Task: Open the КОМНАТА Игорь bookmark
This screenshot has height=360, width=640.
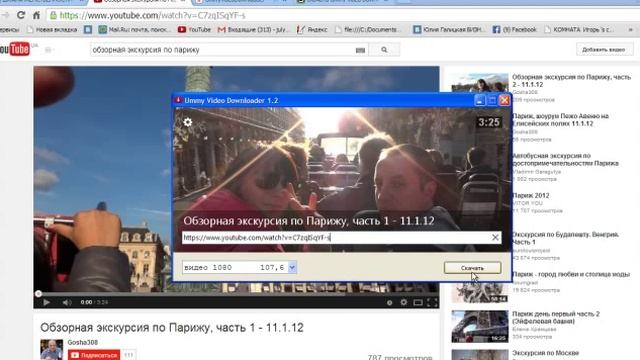Action: click(x=579, y=29)
